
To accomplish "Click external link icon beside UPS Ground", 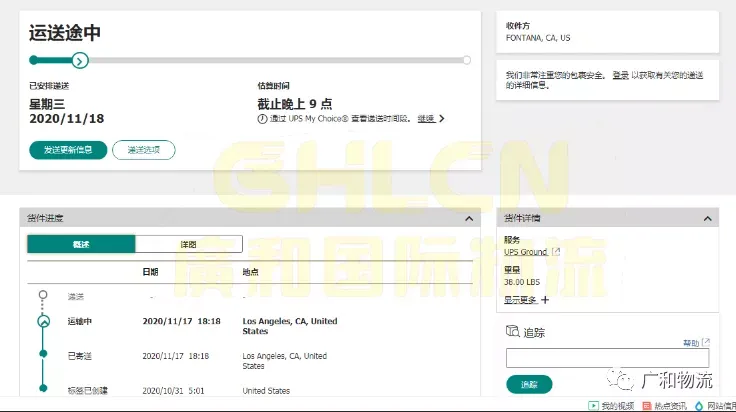I will tap(556, 252).
